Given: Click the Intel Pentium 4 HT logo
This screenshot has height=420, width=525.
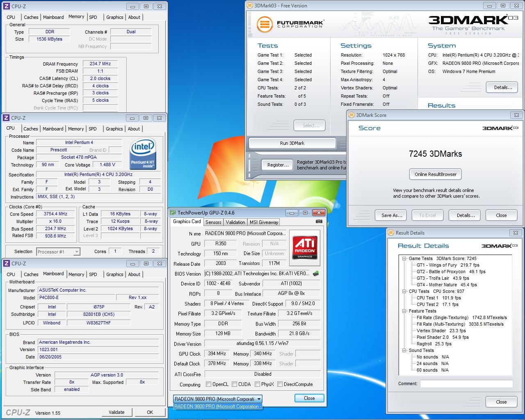Looking at the screenshot, I should point(143,154).
